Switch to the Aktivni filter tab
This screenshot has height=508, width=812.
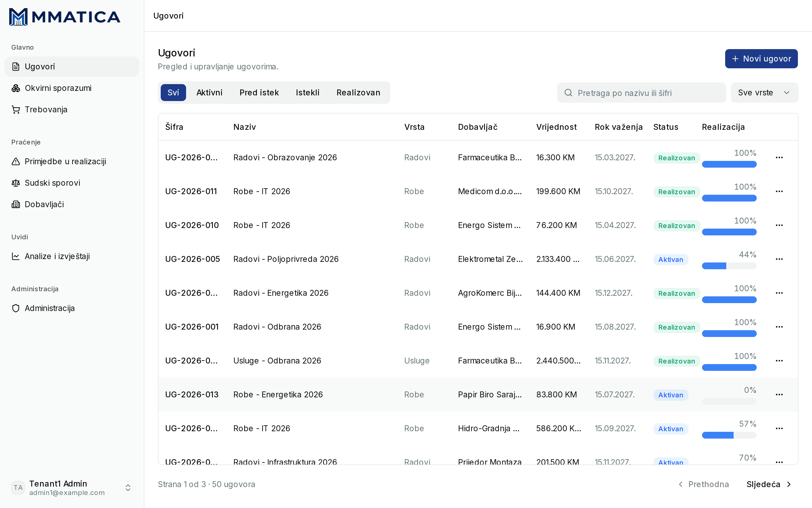click(209, 93)
